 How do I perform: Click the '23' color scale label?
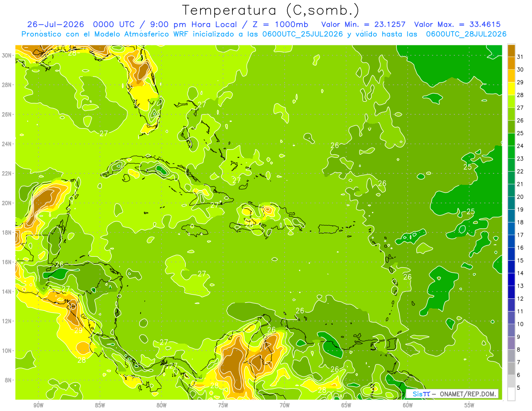click(x=520, y=159)
